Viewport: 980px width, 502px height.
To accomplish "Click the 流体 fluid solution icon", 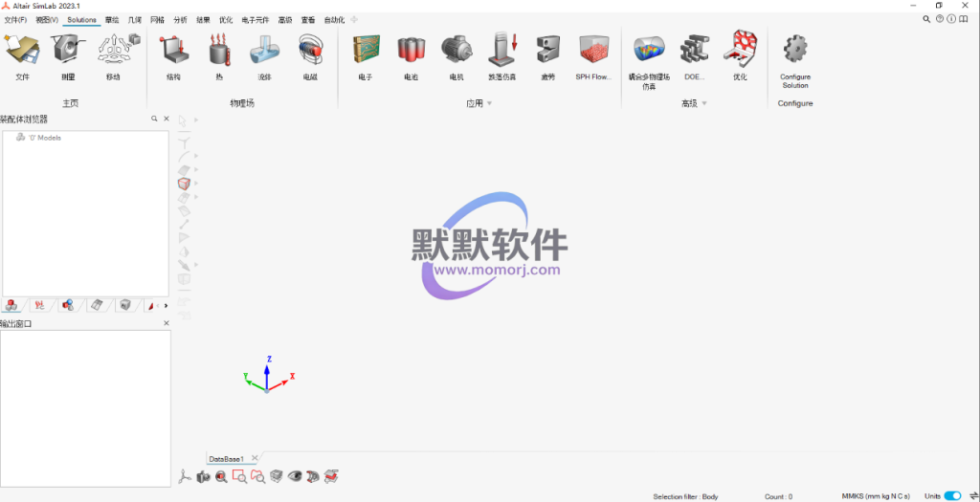I will point(264,54).
